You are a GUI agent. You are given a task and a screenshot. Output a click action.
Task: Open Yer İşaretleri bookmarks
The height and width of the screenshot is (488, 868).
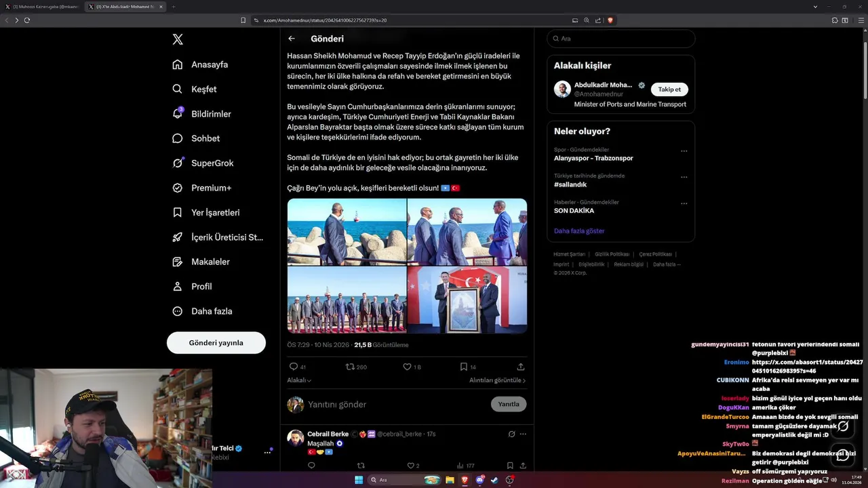pyautogui.click(x=206, y=212)
